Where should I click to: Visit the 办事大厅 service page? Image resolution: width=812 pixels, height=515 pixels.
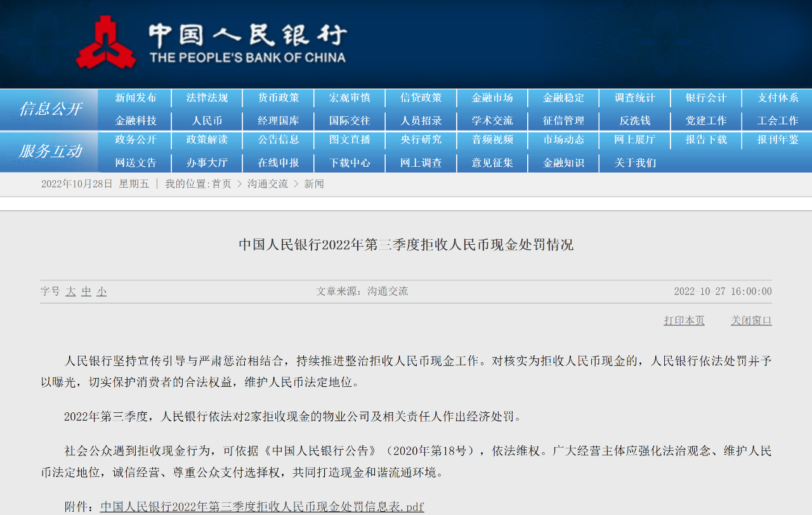coord(207,163)
